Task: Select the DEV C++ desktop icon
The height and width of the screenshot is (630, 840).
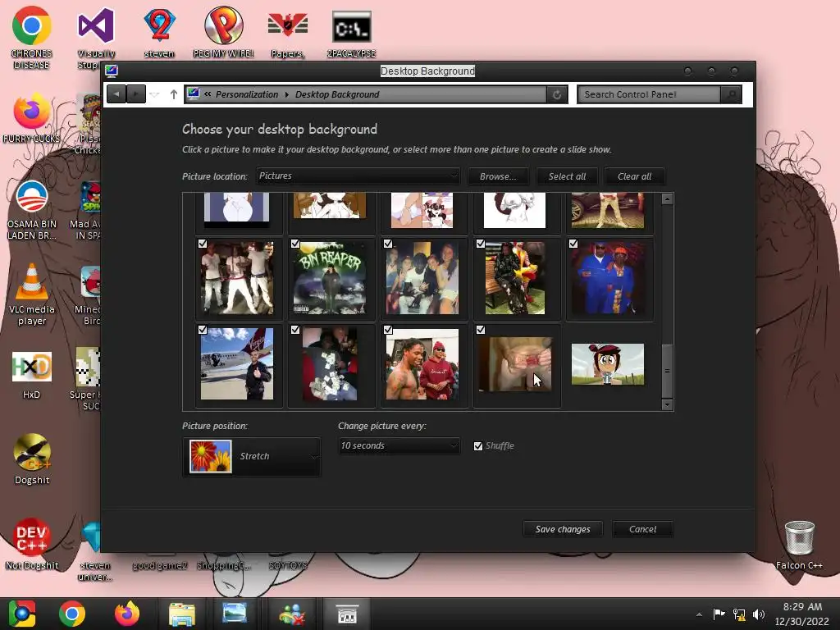Action: click(x=32, y=543)
